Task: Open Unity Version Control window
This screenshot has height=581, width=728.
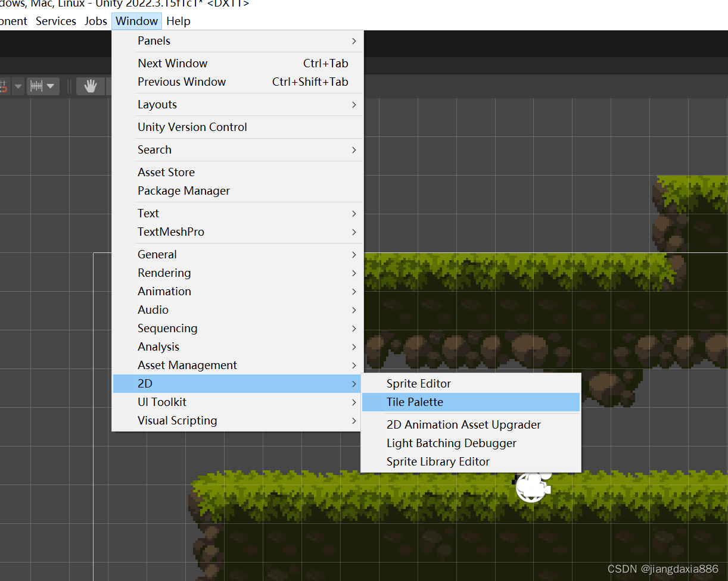Action: (238, 127)
